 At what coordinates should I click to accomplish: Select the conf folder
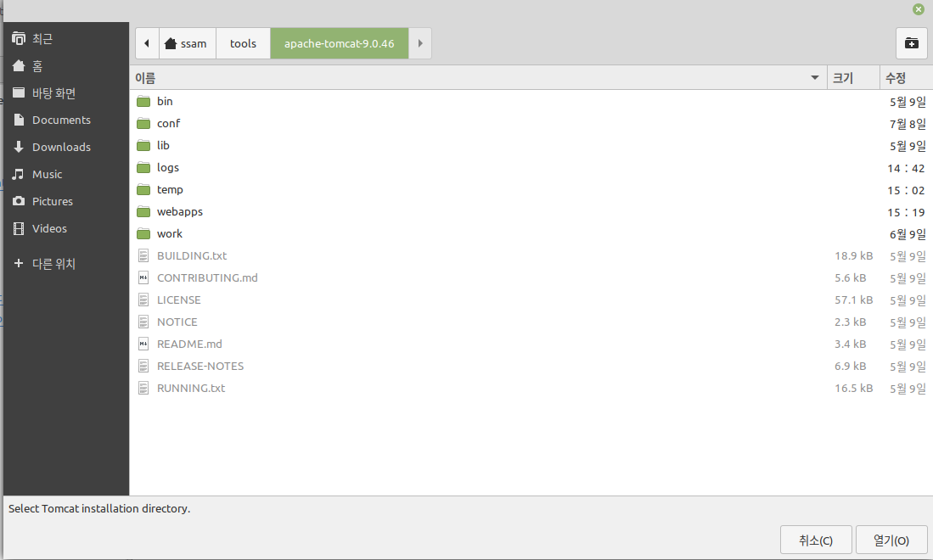531,124
